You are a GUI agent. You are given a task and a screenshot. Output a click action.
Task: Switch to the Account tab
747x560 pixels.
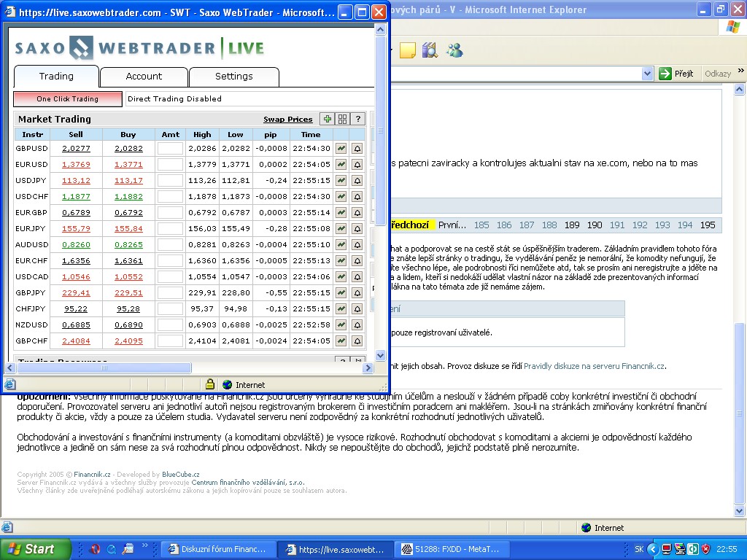[144, 76]
